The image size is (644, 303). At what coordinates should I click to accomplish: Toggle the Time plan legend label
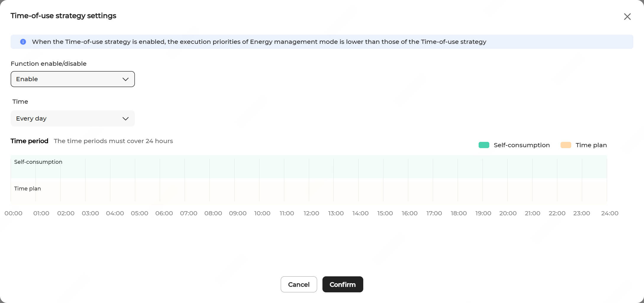(x=591, y=145)
